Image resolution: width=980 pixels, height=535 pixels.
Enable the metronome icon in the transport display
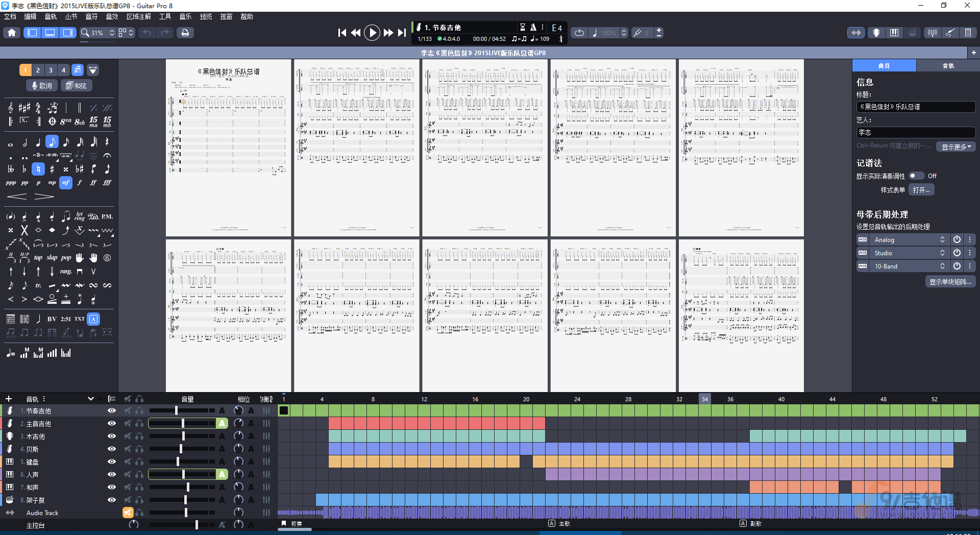[x=533, y=27]
